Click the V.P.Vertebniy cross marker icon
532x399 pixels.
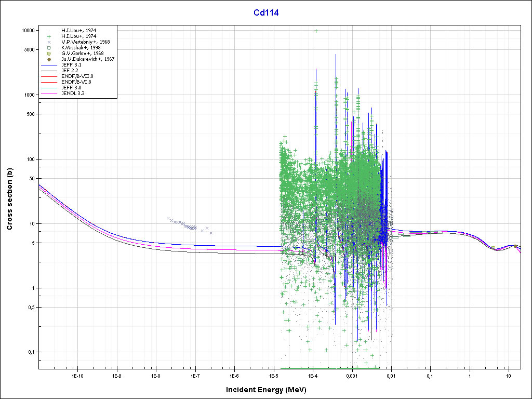49,42
